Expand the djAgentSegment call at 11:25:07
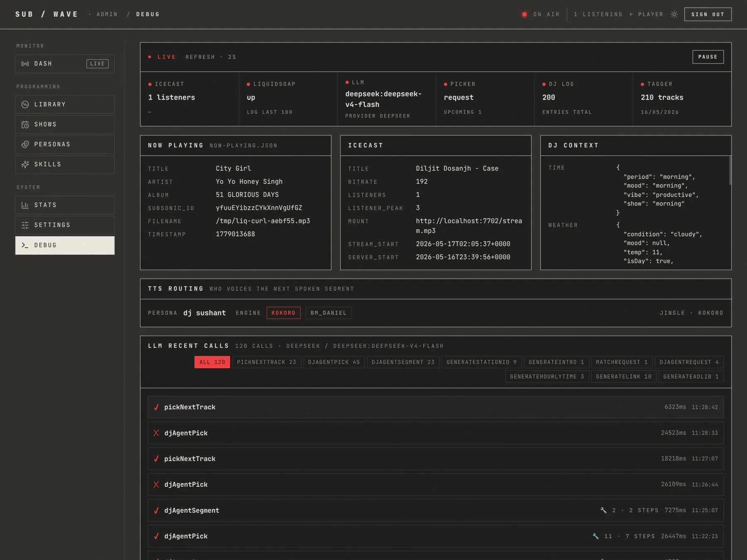 tap(436, 511)
